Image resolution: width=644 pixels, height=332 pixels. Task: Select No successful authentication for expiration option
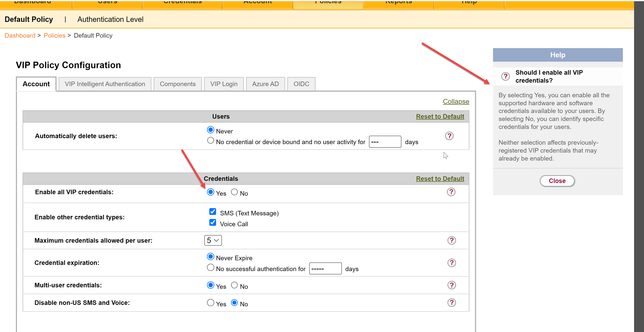click(x=211, y=267)
